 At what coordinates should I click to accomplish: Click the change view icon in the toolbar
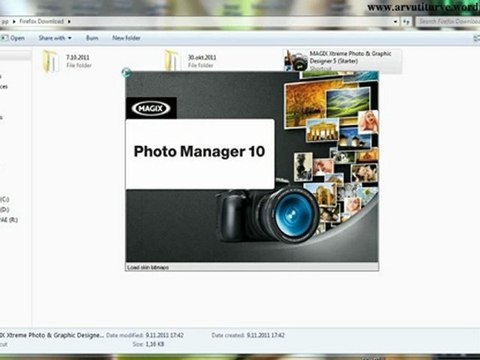[x=477, y=38]
